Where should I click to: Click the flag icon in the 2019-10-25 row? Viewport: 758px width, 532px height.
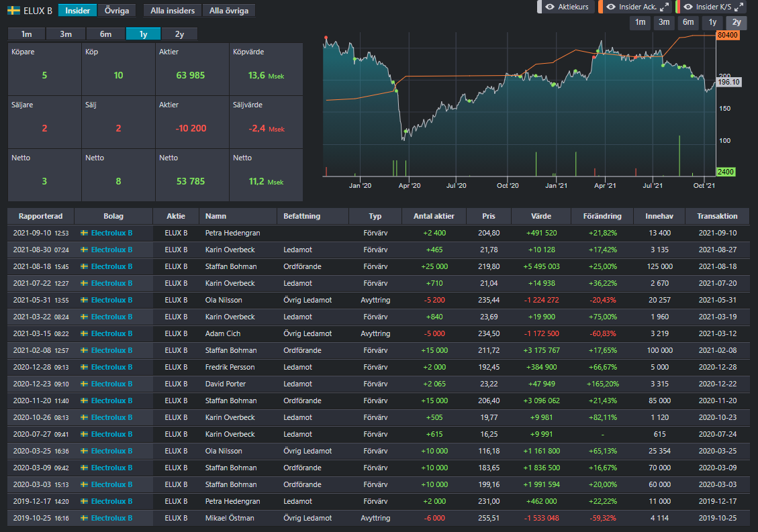[x=84, y=518]
